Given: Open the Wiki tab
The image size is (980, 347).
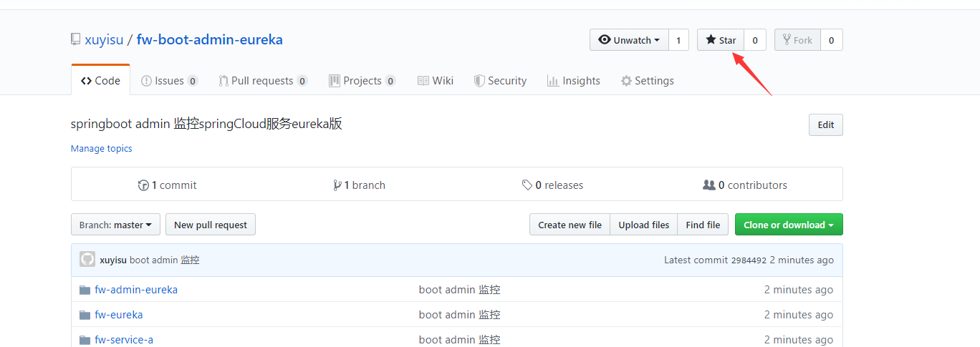Looking at the screenshot, I should click(436, 81).
